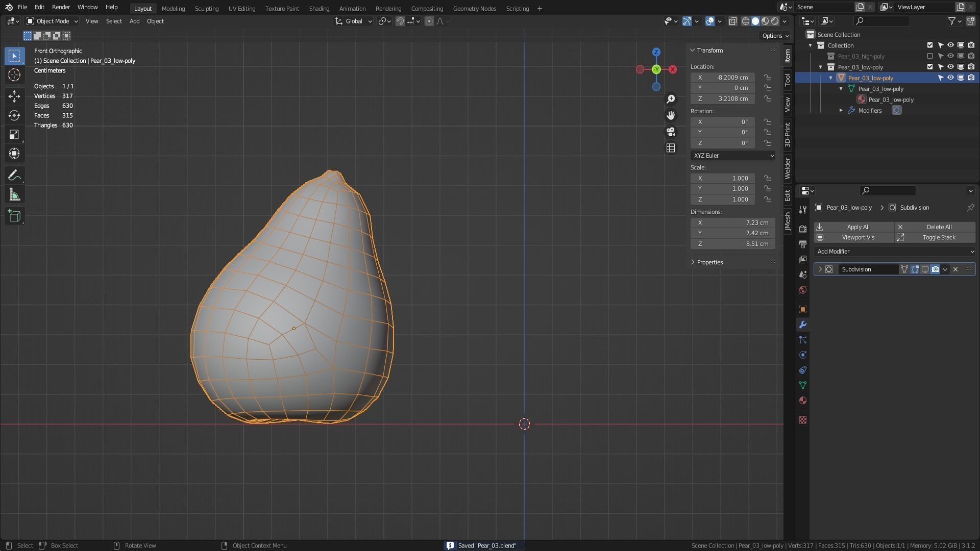The width and height of the screenshot is (980, 551).
Task: Open the viewport Add menu
Action: coord(134,21)
